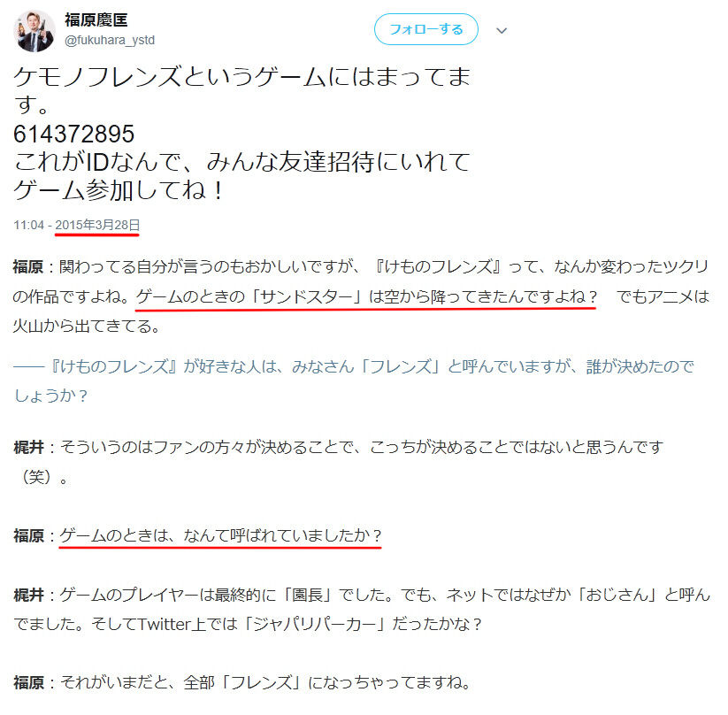Select the ID number 614372895
Image resolution: width=728 pixels, height=715 pixels.
coord(73,134)
